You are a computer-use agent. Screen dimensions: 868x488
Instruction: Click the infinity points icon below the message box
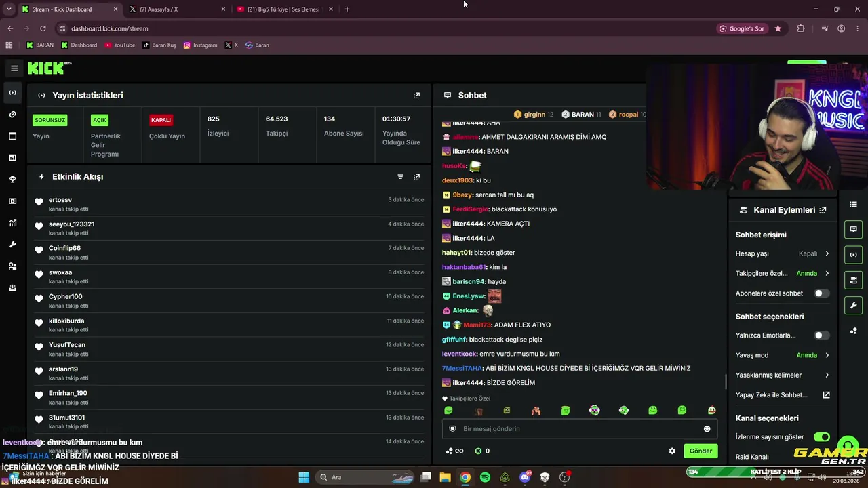pos(454,451)
